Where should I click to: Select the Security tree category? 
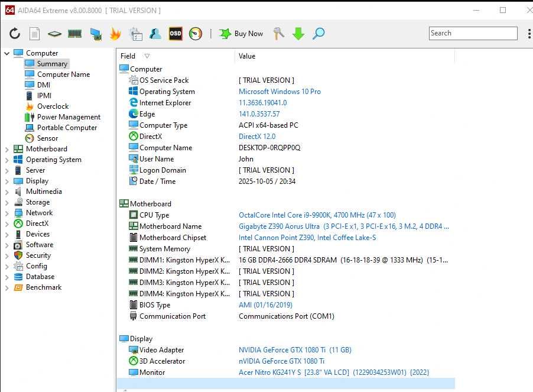point(32,255)
